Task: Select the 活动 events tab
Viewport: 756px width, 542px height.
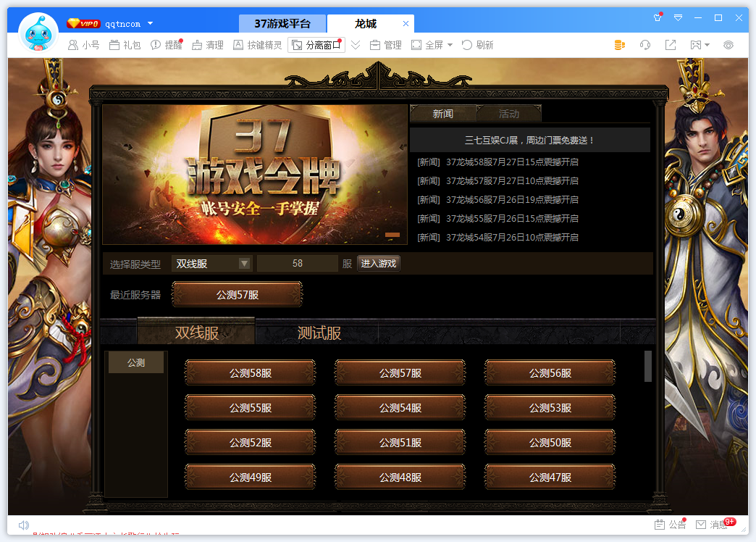Action: click(x=508, y=114)
